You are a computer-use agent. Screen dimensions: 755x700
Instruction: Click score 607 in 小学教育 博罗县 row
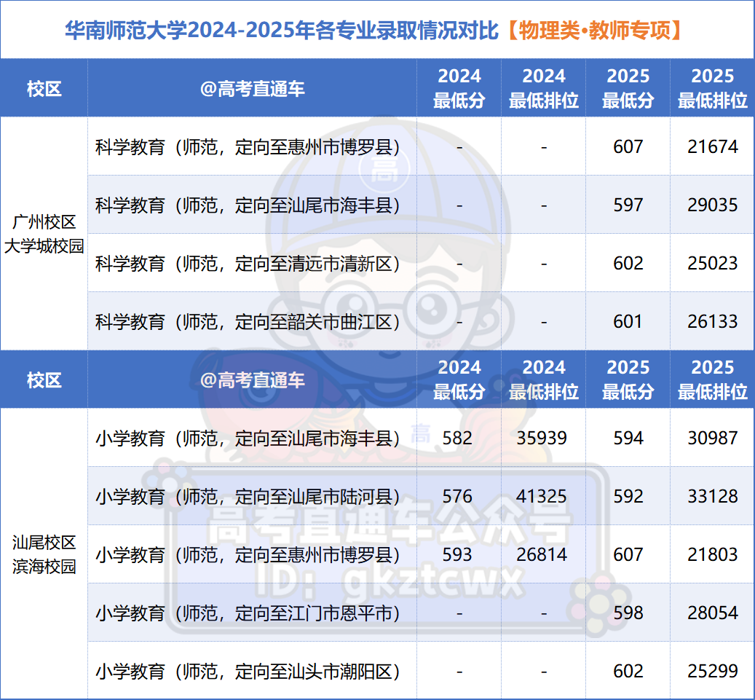pos(628,554)
